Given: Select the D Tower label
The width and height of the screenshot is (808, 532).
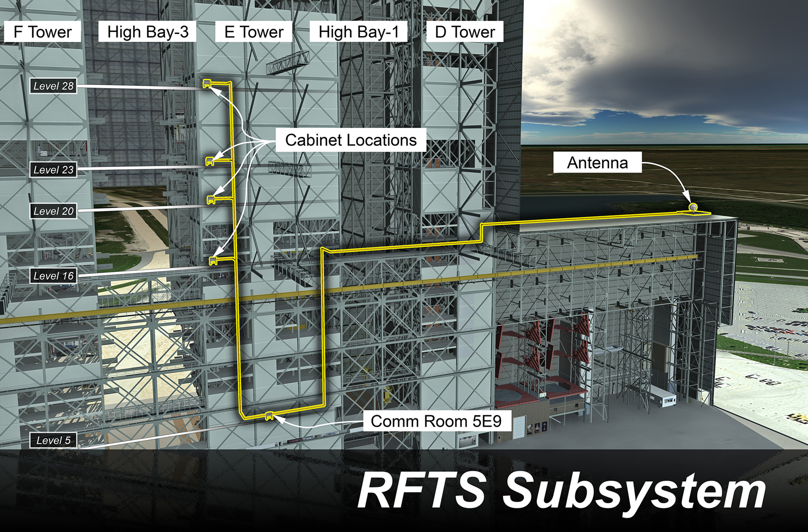Looking at the screenshot, I should 465,32.
